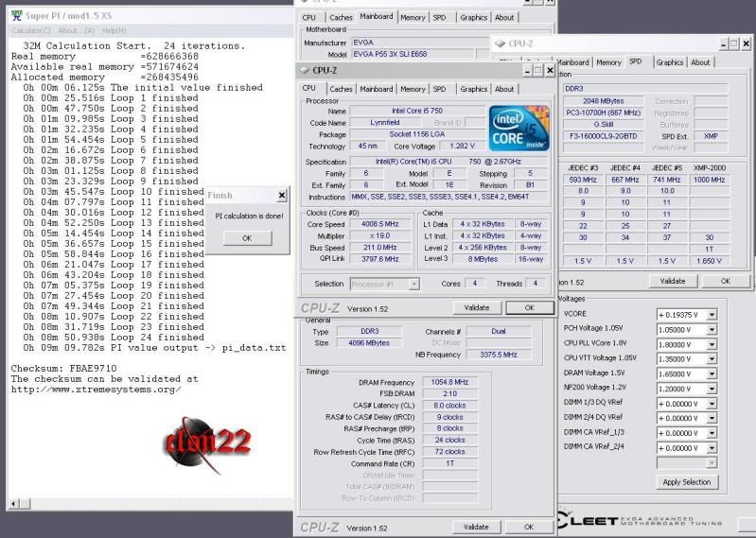Expand the DIMM CA VRef_1/3 dropdown

tap(712, 433)
